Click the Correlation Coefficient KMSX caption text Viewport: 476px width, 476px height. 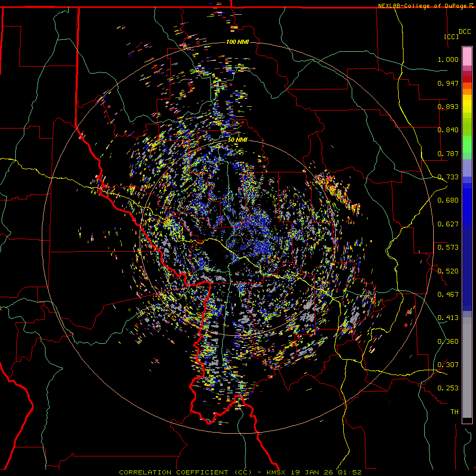click(241, 472)
